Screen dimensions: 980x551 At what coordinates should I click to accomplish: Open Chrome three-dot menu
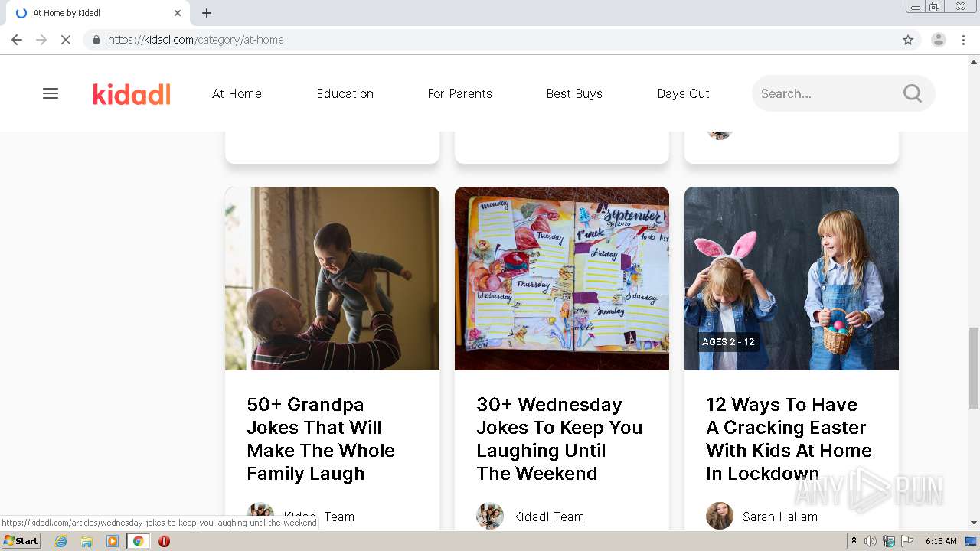click(x=964, y=40)
